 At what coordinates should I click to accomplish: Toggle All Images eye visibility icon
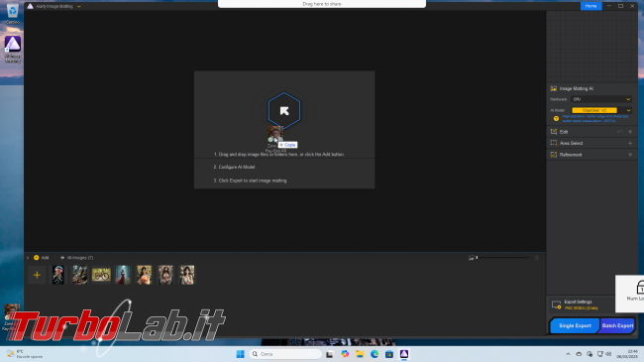[x=62, y=258]
